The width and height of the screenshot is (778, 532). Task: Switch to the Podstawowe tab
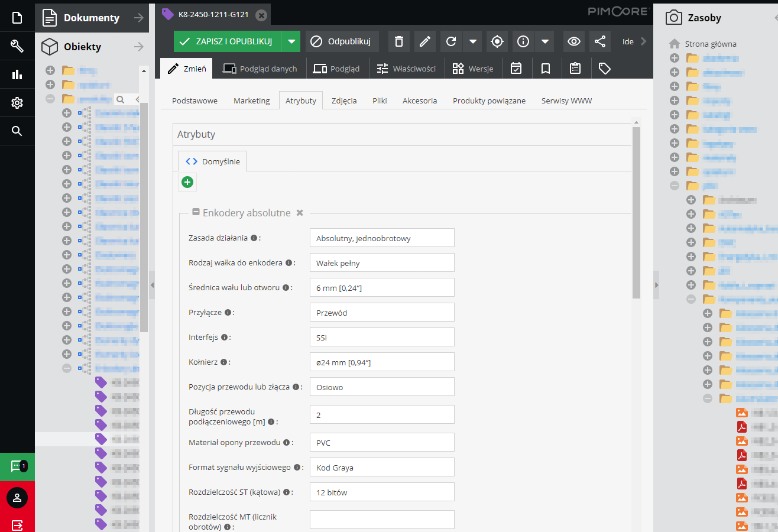point(194,100)
